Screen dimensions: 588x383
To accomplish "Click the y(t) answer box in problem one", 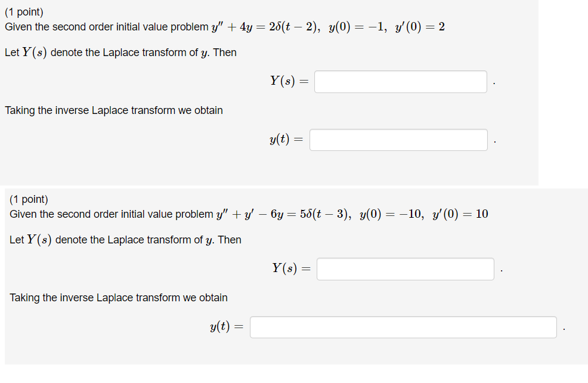I will (398, 140).
